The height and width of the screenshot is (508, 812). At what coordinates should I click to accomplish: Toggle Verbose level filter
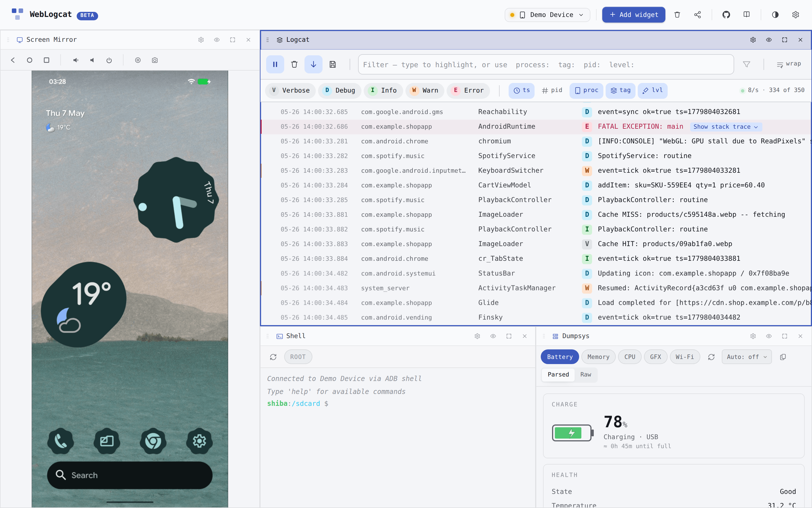[291, 90]
